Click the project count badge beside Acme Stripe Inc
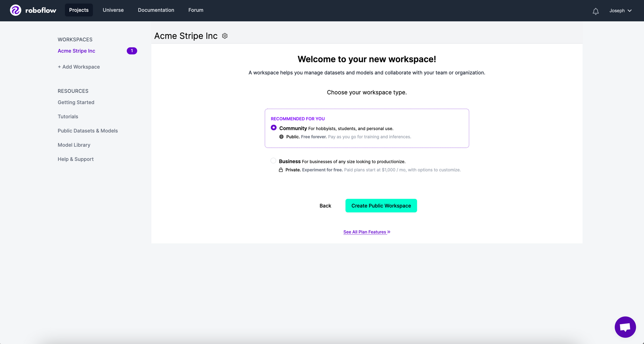Screen dimensions: 644x344 tap(132, 51)
